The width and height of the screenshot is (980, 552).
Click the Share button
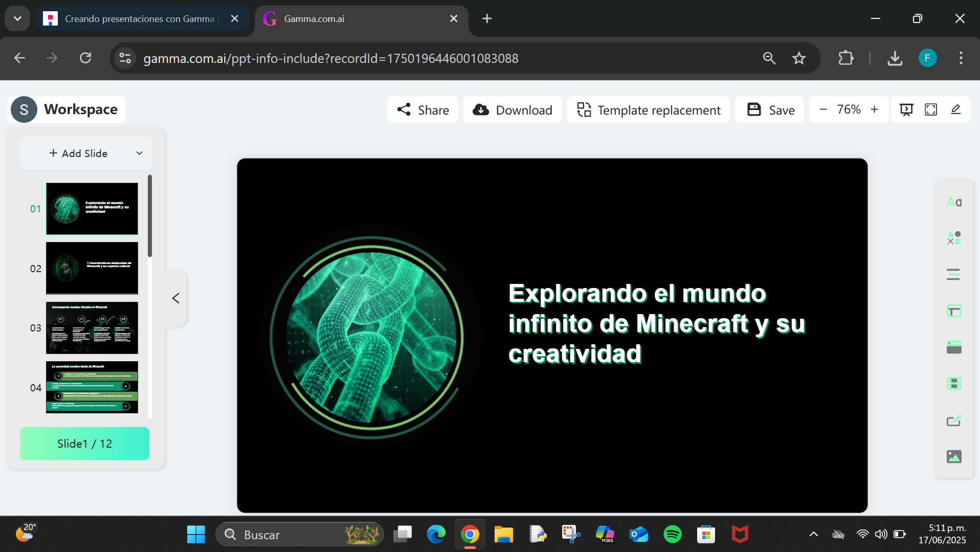click(423, 109)
